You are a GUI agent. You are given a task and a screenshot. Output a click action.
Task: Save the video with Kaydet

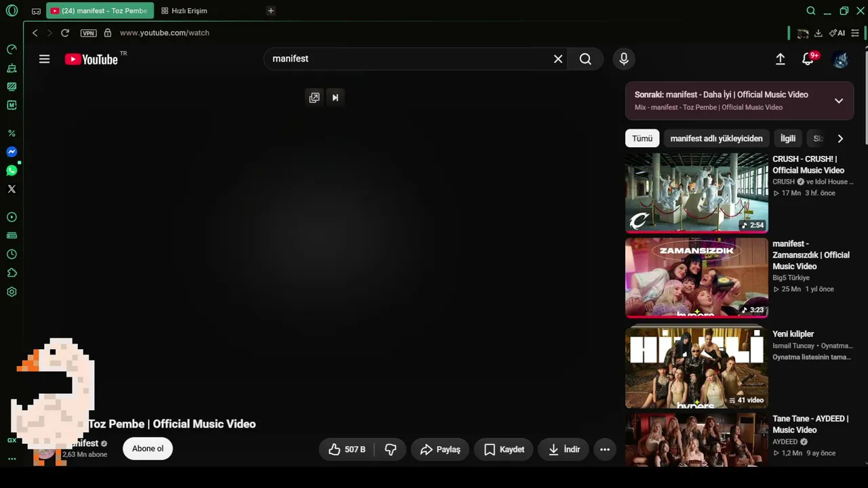(x=504, y=449)
